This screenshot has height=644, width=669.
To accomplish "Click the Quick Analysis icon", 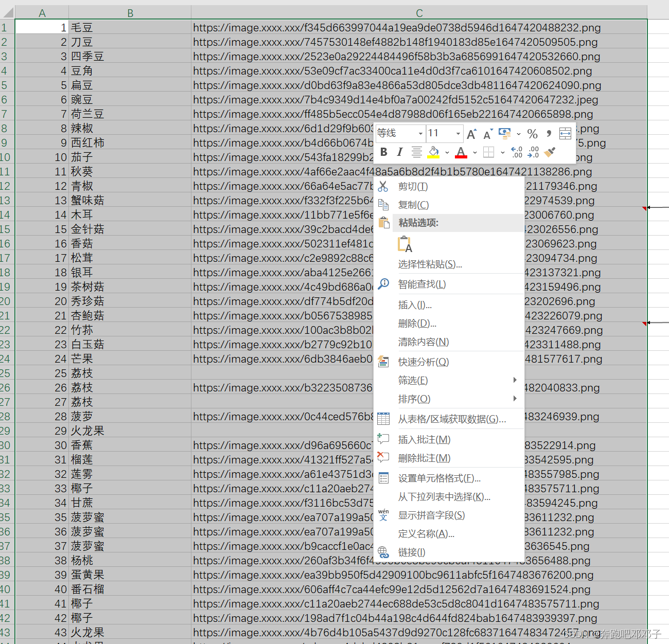I will (x=383, y=362).
